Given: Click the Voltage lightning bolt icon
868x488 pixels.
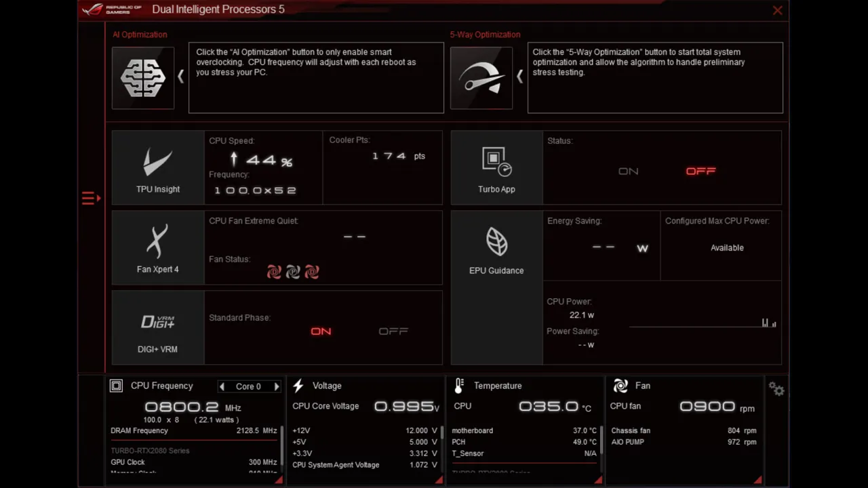Looking at the screenshot, I should (298, 386).
